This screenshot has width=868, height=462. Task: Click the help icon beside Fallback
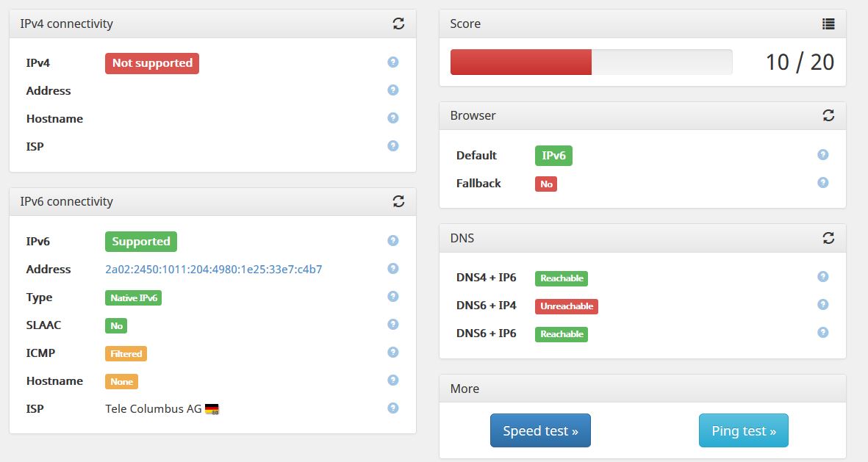(x=822, y=182)
